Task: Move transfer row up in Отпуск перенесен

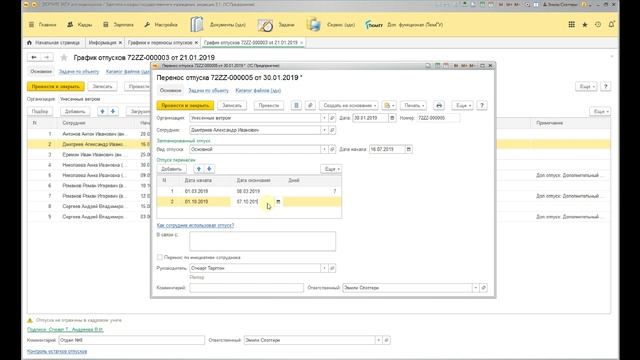Action: coord(199,169)
